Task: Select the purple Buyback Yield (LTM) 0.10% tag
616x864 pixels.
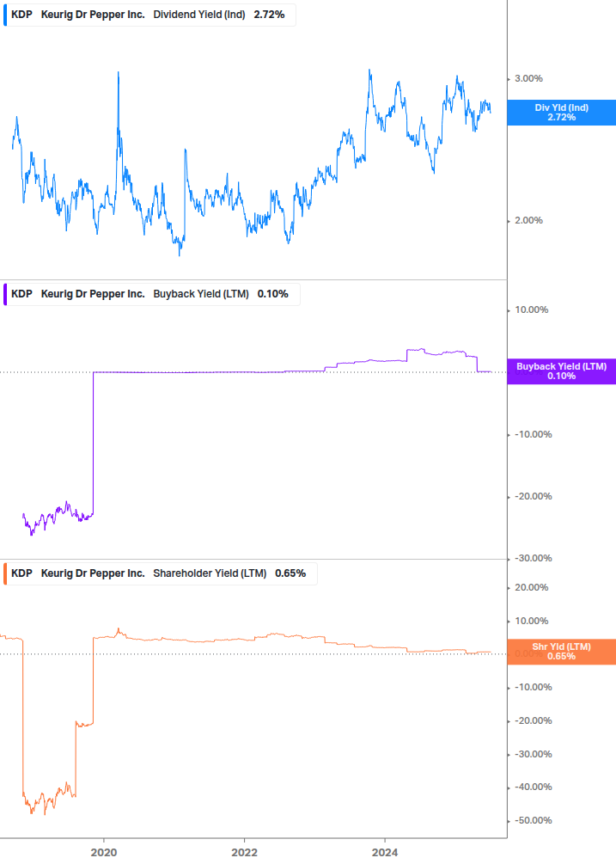Action: tap(562, 371)
